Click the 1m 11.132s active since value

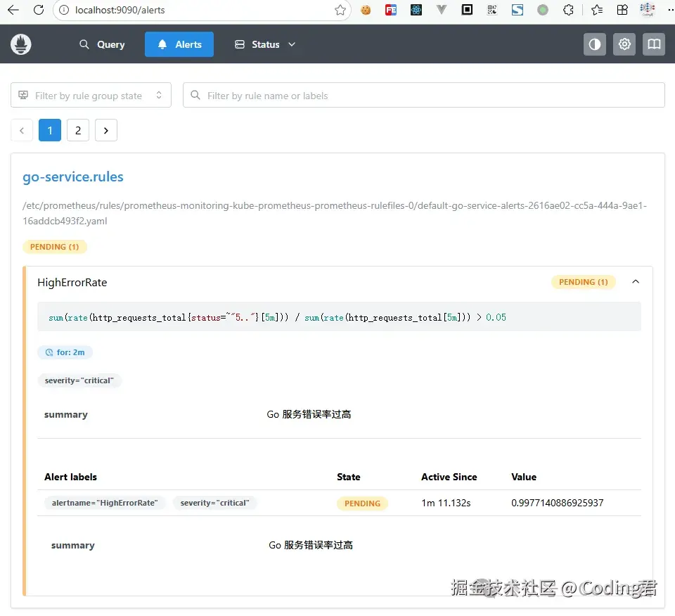click(x=446, y=503)
